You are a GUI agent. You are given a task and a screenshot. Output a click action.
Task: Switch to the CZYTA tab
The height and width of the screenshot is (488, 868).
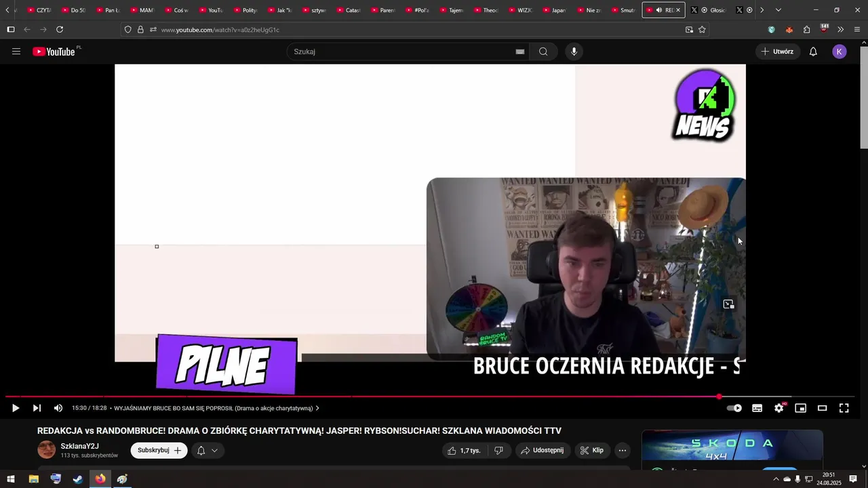coord(39,10)
